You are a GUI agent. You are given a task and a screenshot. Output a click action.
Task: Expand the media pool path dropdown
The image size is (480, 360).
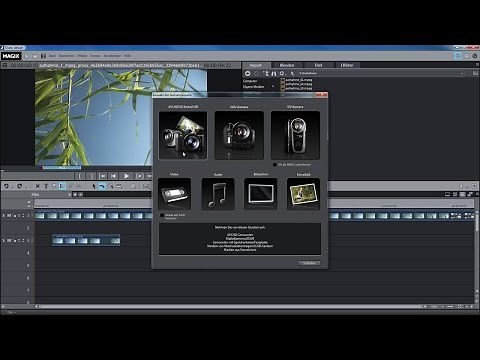coord(462,73)
